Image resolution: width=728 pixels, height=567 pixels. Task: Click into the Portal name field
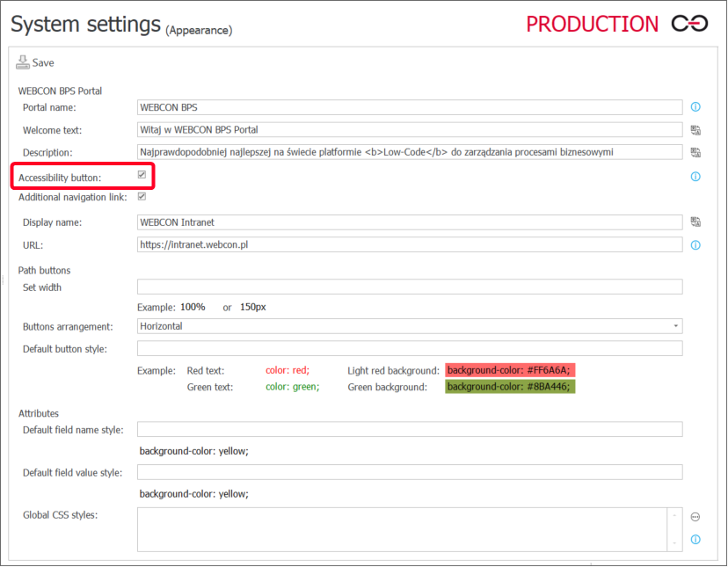point(410,107)
